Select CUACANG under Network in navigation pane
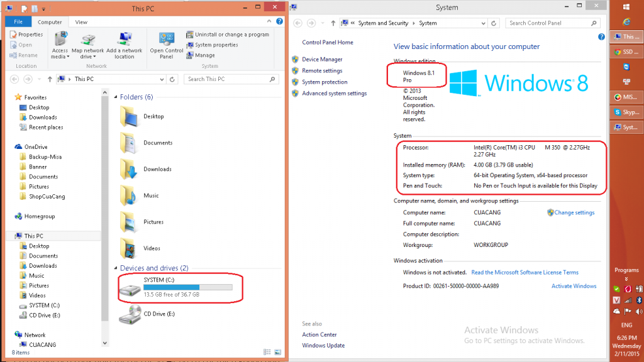Image resolution: width=644 pixels, height=362 pixels. click(38, 345)
